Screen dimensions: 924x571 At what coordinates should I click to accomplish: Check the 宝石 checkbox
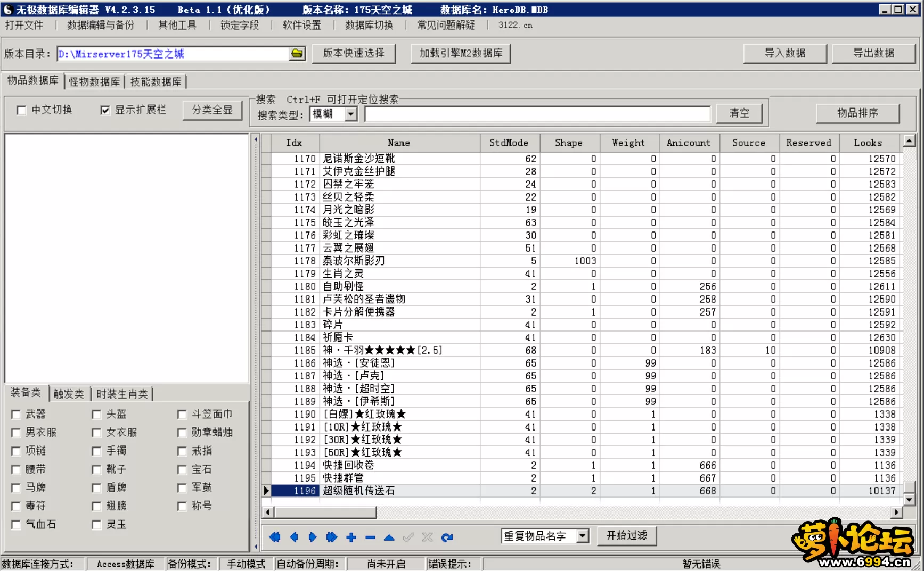(x=182, y=469)
